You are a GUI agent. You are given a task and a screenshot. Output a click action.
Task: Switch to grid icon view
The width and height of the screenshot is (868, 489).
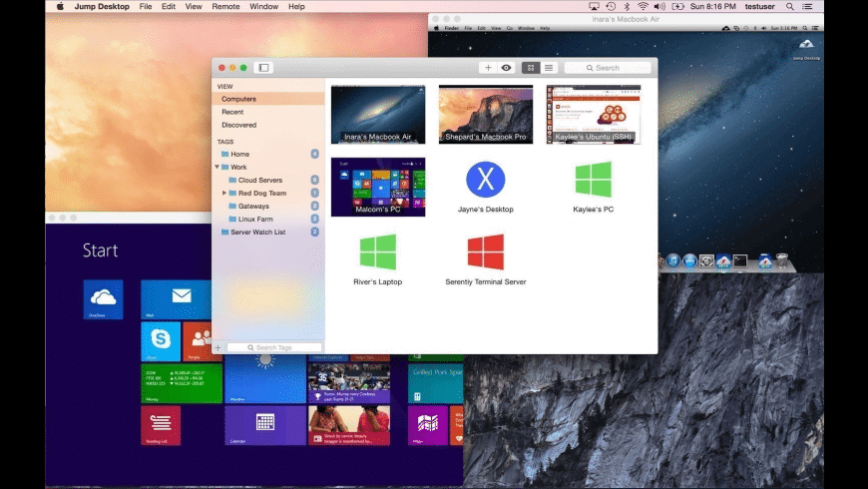530,68
